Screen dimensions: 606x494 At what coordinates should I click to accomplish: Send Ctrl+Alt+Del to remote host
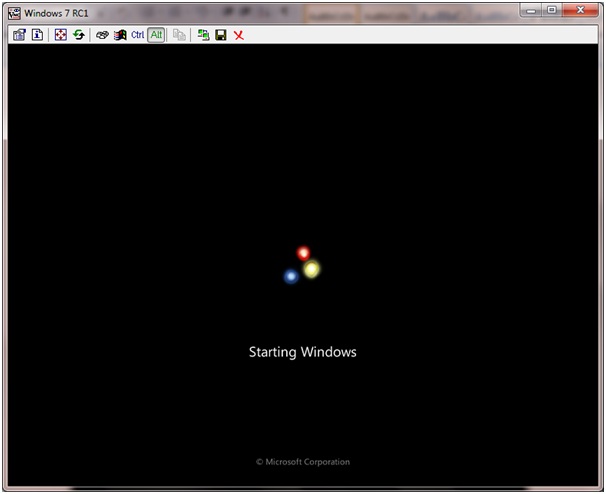click(102, 35)
